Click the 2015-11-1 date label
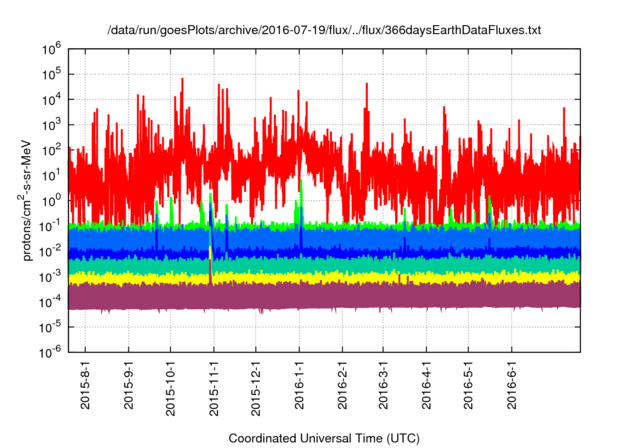The width and height of the screenshot is (640, 448). point(213,388)
